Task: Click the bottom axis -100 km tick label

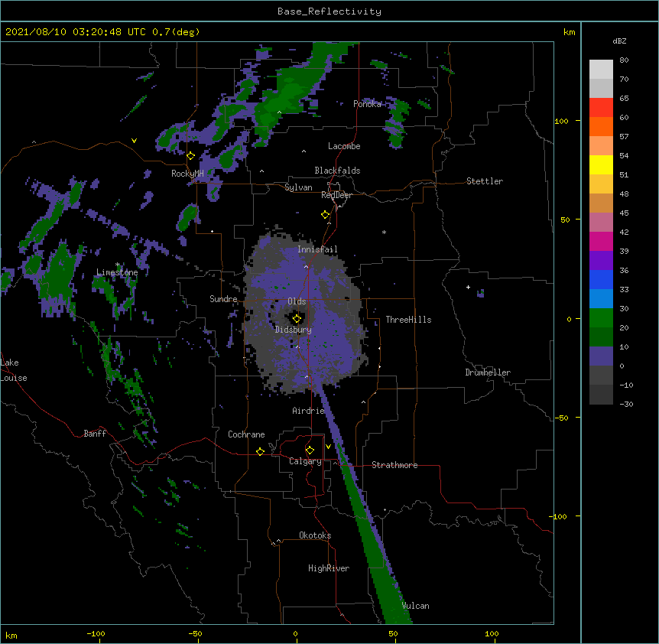Action: point(96,633)
